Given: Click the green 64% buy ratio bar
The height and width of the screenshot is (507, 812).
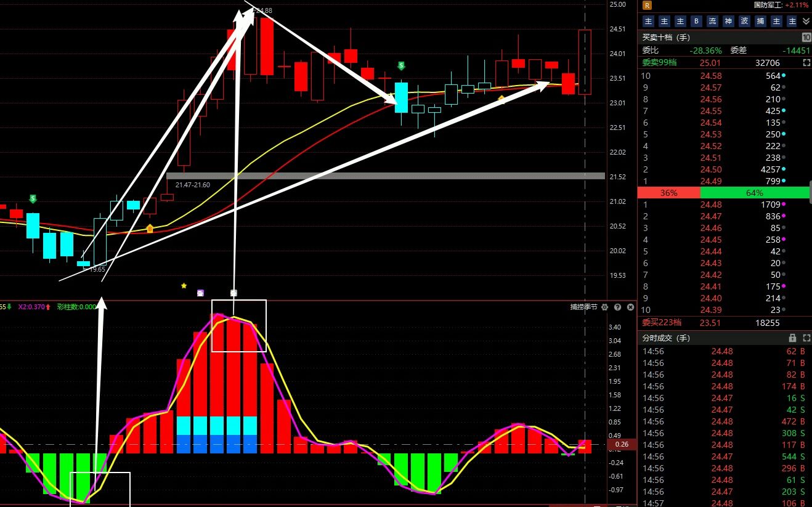Looking at the screenshot, I should point(756,193).
